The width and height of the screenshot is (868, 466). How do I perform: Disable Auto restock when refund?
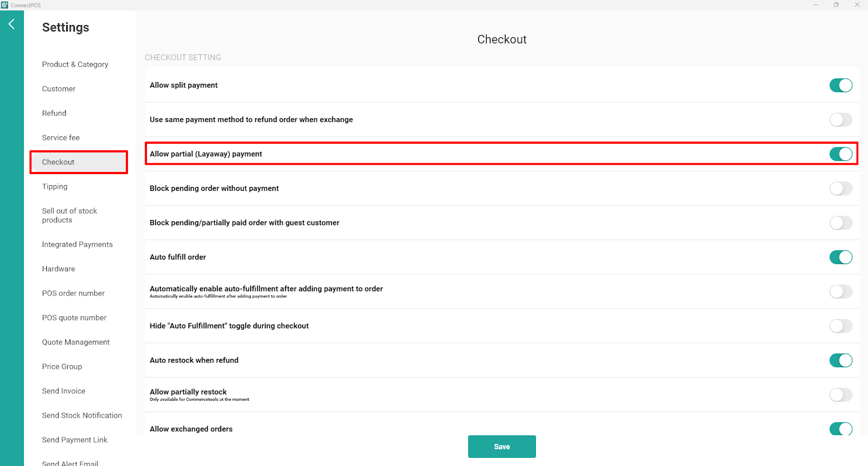[x=841, y=360]
